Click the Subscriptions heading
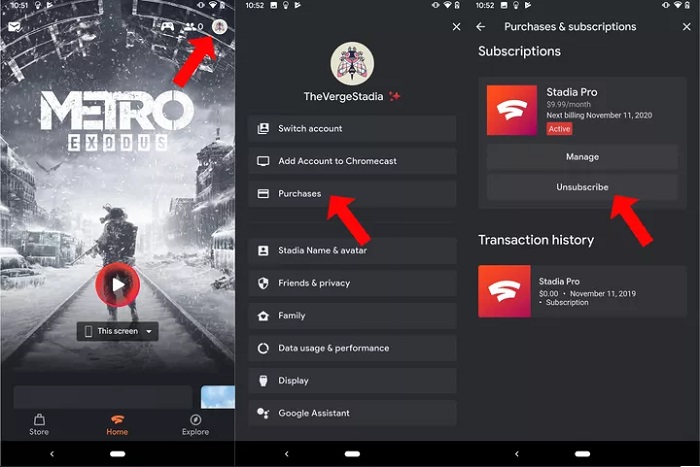The image size is (700, 467). (519, 51)
